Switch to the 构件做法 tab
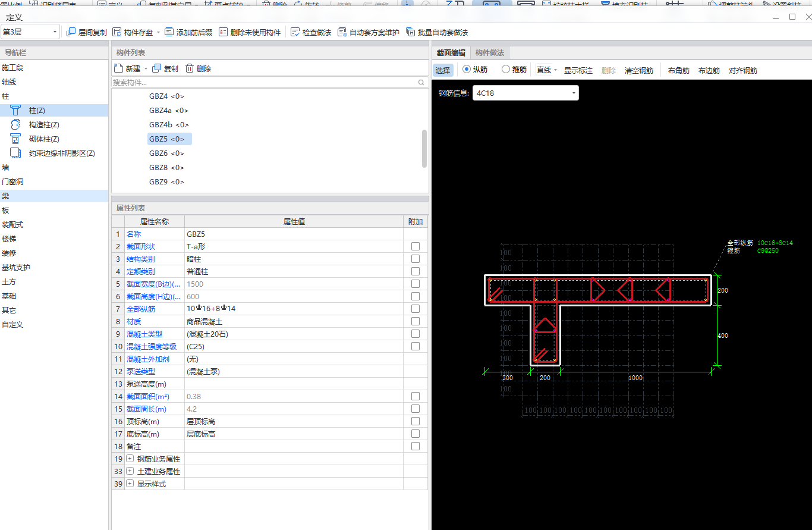 click(x=490, y=53)
